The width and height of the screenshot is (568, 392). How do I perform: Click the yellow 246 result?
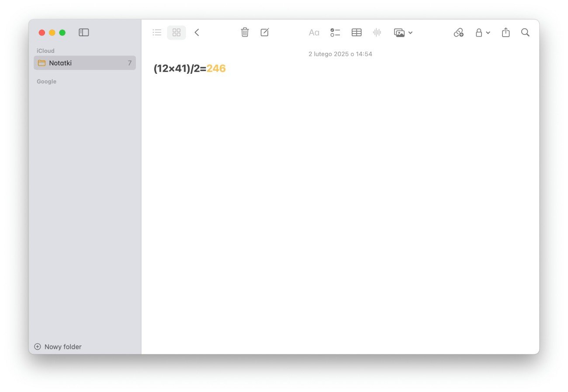216,69
